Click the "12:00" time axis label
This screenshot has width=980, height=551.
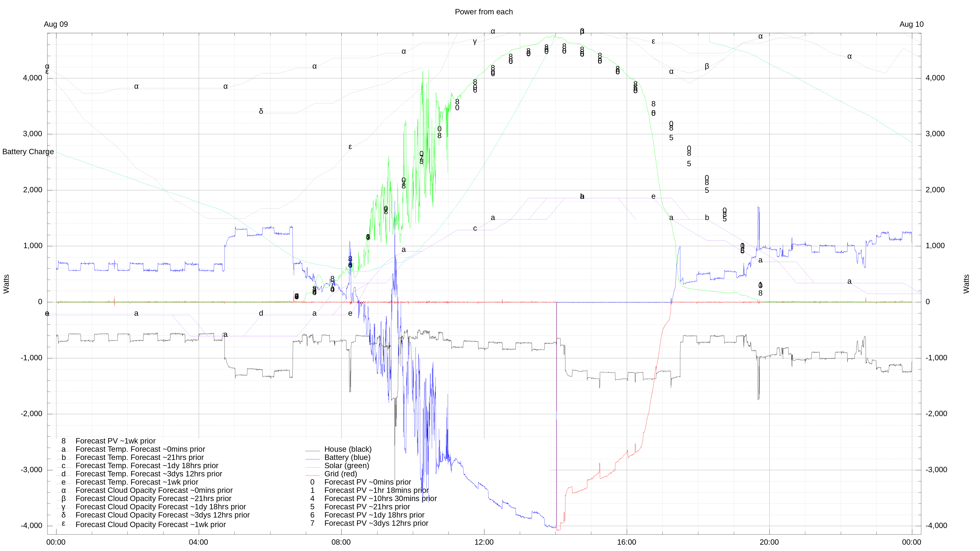coord(484,542)
